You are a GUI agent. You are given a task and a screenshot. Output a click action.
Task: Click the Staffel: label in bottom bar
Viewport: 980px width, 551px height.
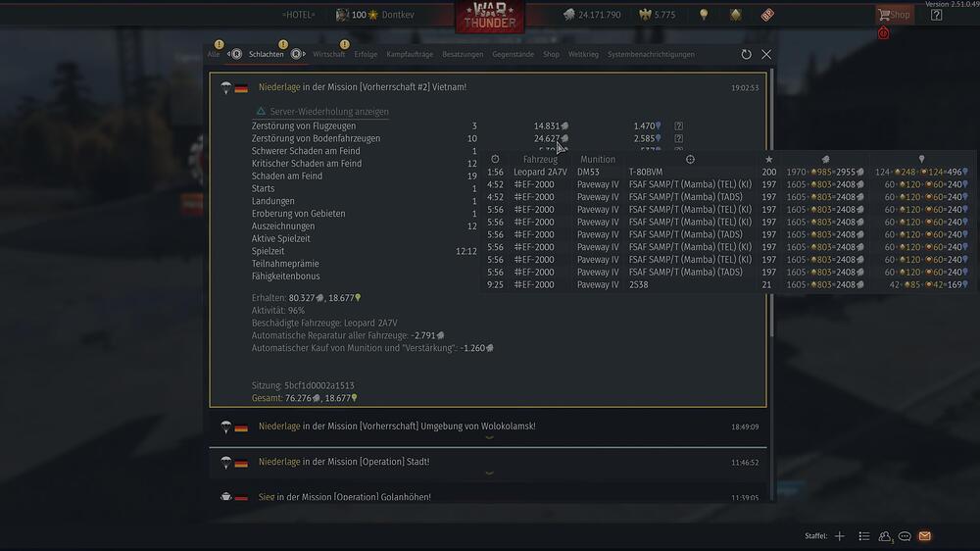815,536
